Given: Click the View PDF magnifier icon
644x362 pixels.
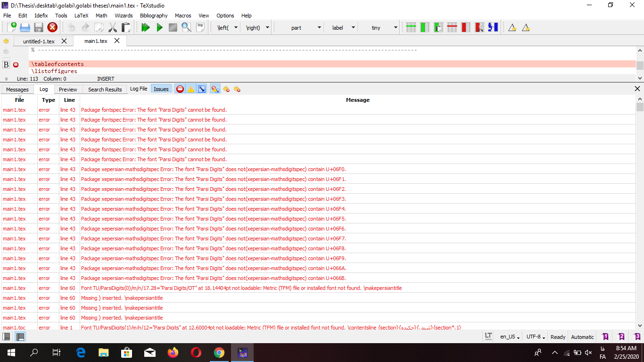Looking at the screenshot, I should pos(187,27).
